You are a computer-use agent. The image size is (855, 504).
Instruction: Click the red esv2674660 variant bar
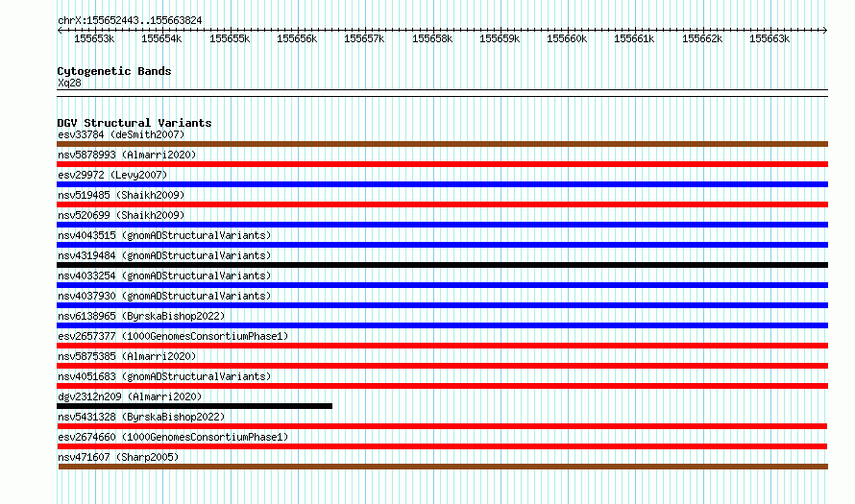[442, 446]
